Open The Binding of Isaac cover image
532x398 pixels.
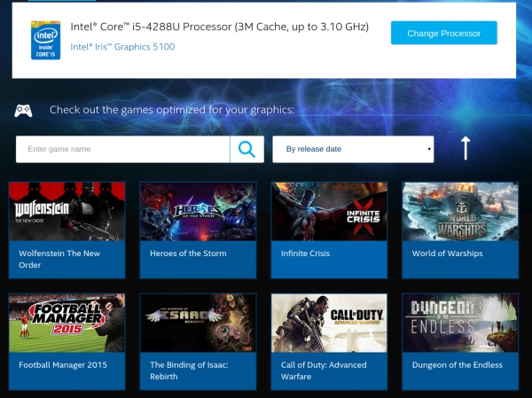(x=198, y=323)
